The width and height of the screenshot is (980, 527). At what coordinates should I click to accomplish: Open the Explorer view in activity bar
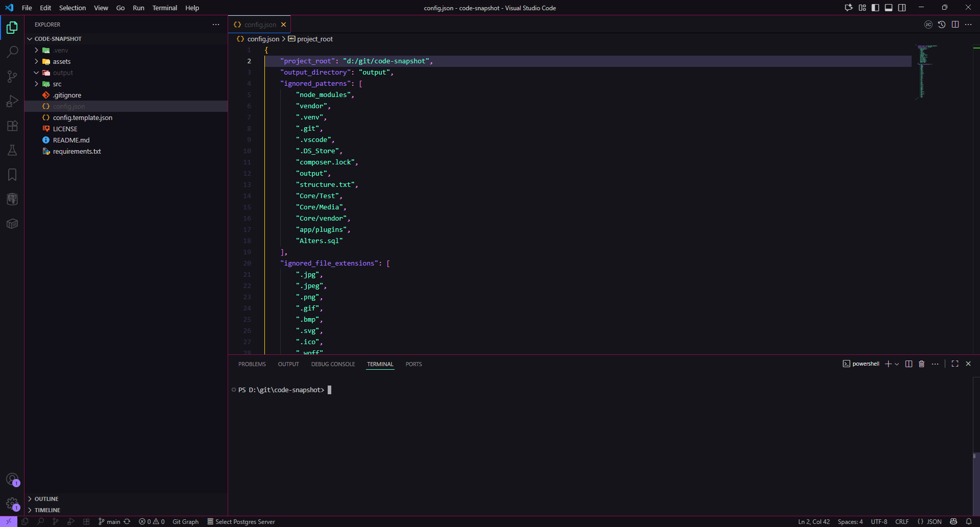pyautogui.click(x=12, y=28)
